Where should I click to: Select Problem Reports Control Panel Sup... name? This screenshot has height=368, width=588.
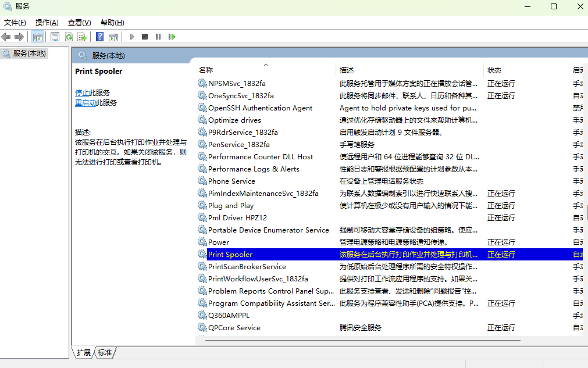pyautogui.click(x=271, y=291)
